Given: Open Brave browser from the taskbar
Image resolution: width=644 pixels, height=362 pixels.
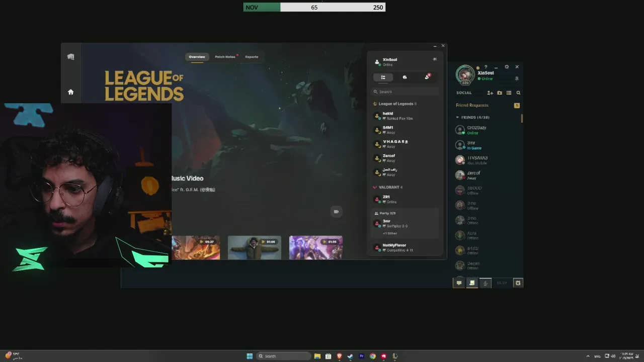Looking at the screenshot, I should pos(339,356).
